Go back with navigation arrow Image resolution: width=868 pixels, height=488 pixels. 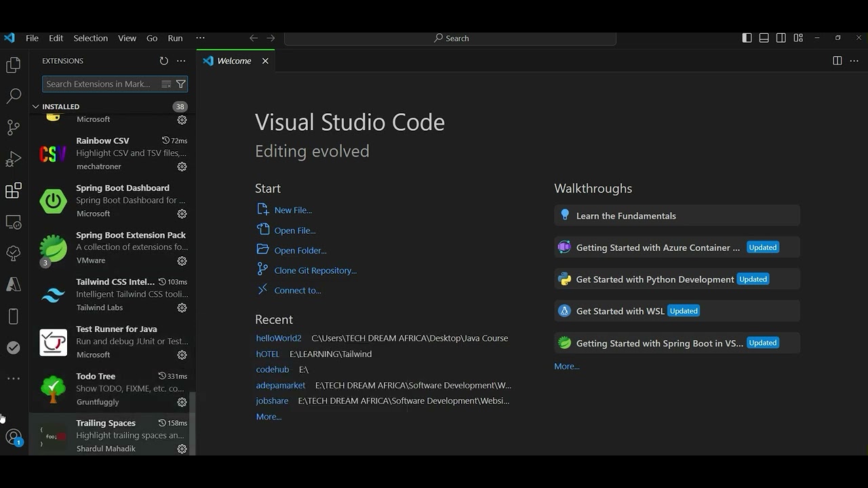[x=254, y=39]
